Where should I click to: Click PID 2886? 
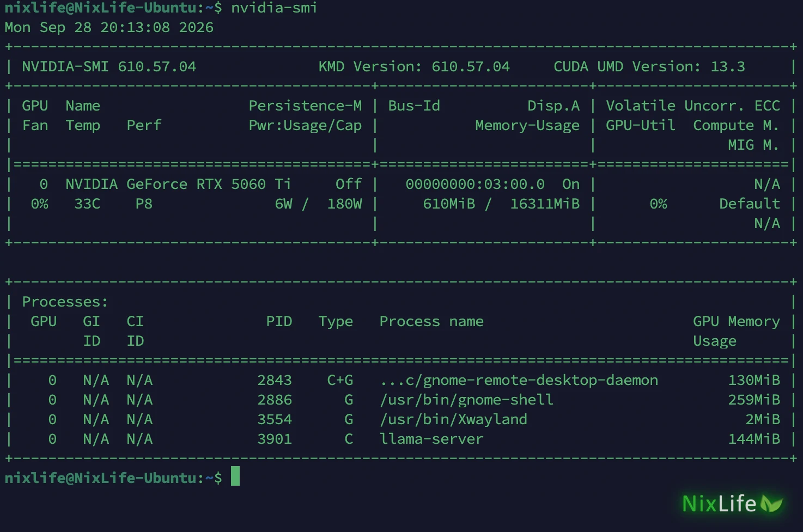pyautogui.click(x=275, y=400)
